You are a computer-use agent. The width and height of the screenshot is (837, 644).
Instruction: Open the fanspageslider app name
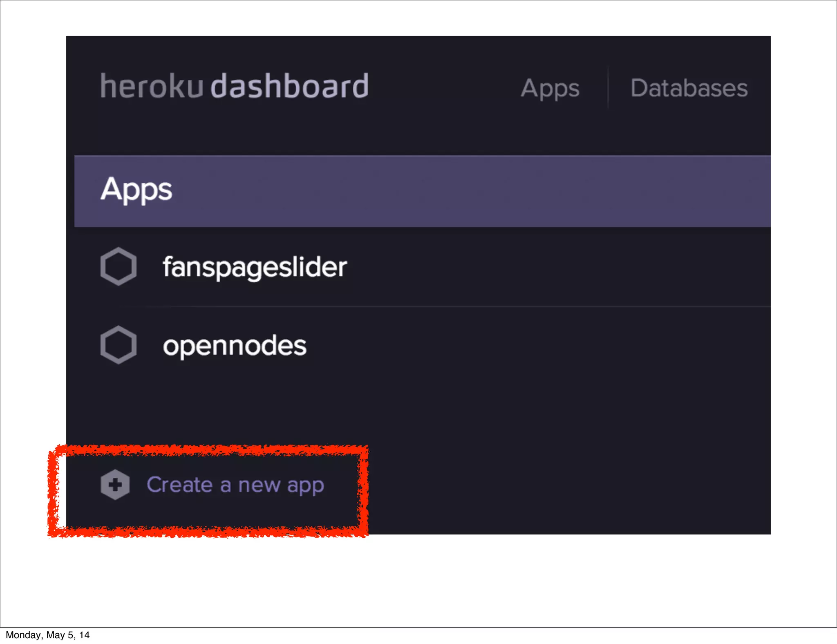pos(255,267)
